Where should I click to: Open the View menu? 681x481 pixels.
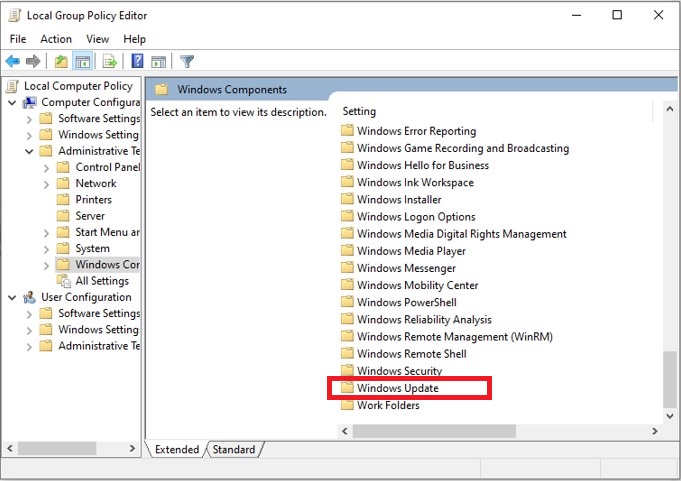tap(97, 39)
